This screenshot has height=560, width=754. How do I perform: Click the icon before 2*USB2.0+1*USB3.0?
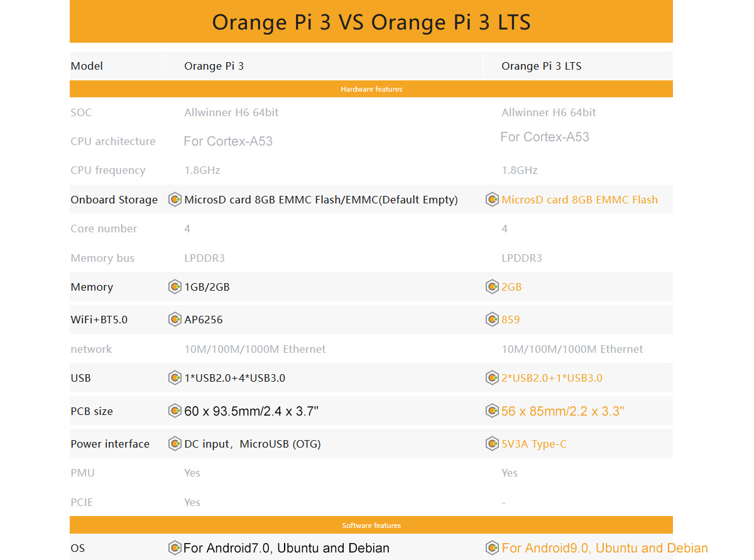click(x=493, y=378)
